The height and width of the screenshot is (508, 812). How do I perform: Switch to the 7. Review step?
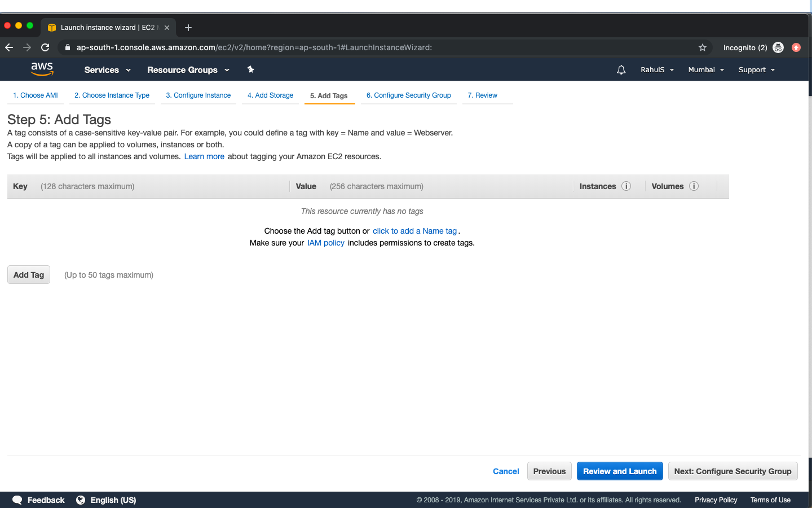click(x=482, y=95)
